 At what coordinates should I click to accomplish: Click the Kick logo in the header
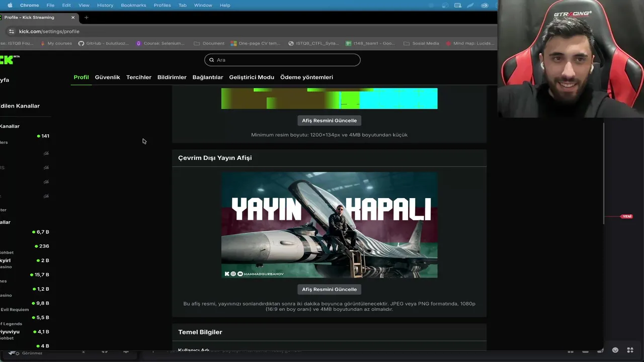tap(8, 59)
